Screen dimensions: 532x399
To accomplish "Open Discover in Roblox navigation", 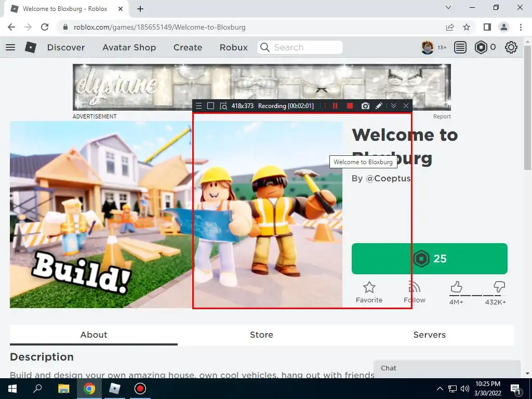I will [x=66, y=47].
